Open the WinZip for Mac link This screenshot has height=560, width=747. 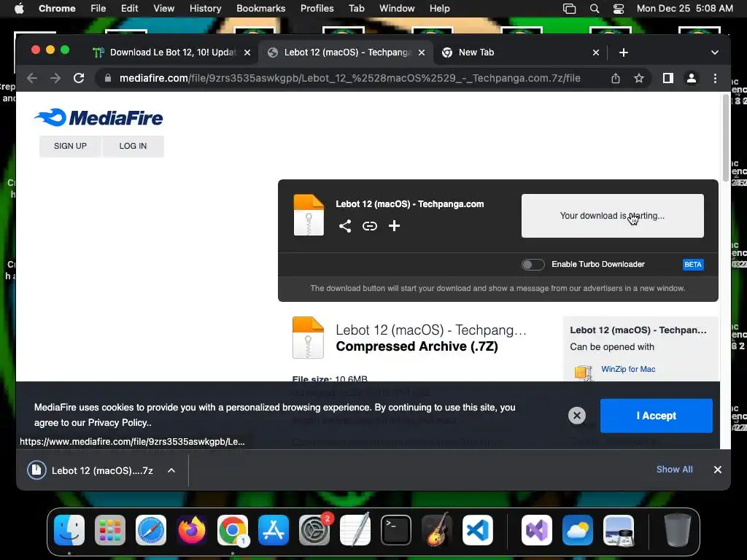coord(628,369)
